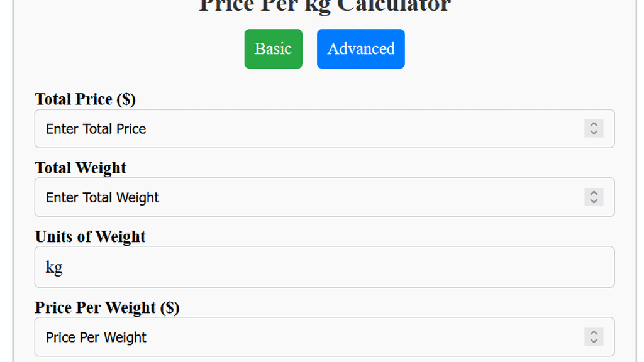Click the kg unit value

[53, 266]
